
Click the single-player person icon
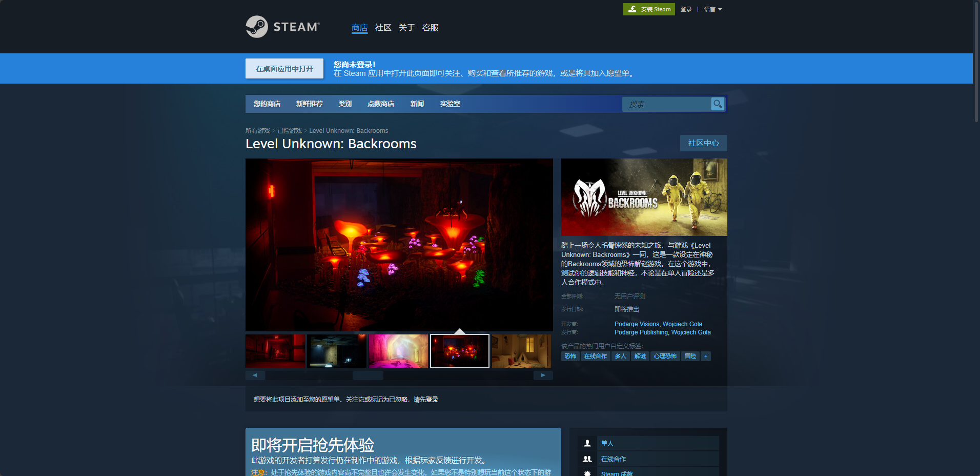(x=587, y=443)
